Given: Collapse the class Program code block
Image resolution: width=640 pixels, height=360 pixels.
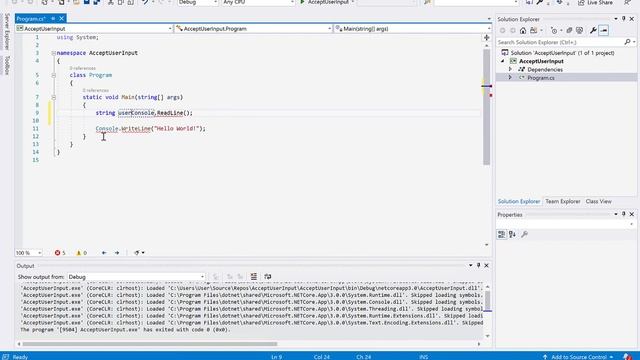Looking at the screenshot, I should 53,75.
